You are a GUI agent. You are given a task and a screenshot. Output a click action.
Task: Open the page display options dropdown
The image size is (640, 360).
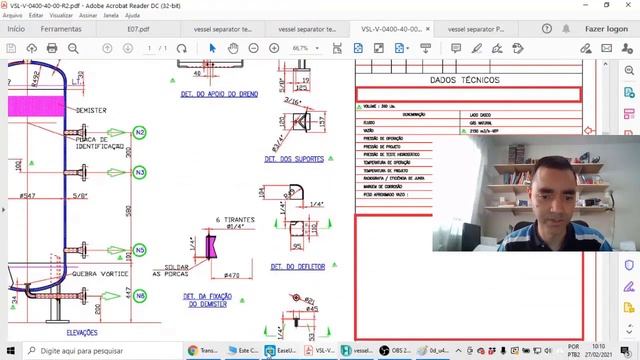tap(402, 48)
